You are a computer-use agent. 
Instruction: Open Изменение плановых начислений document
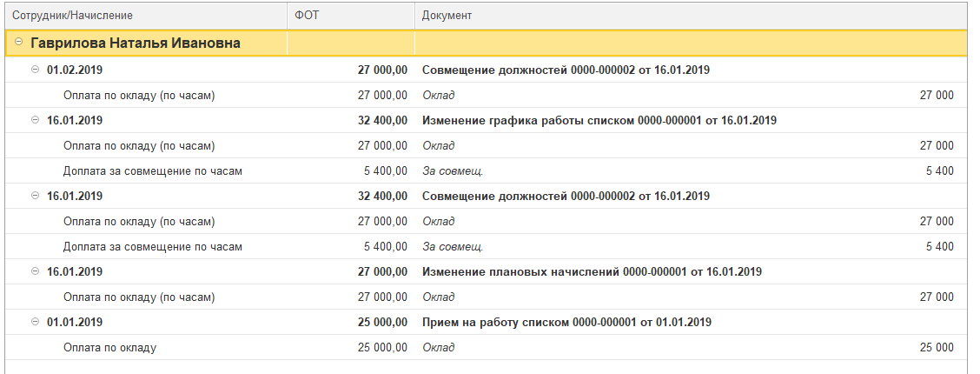click(592, 271)
